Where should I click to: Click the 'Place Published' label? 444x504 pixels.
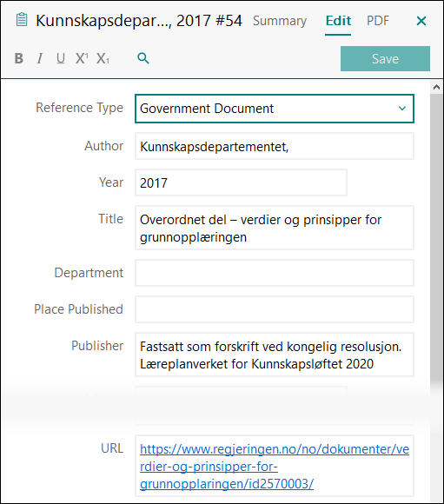[x=78, y=309]
